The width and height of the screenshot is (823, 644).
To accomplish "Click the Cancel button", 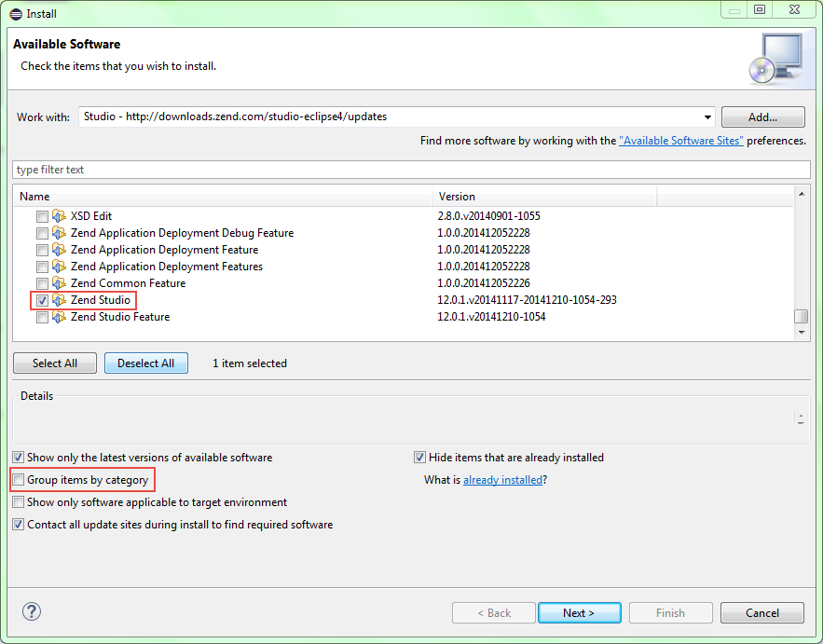I will pos(762,612).
